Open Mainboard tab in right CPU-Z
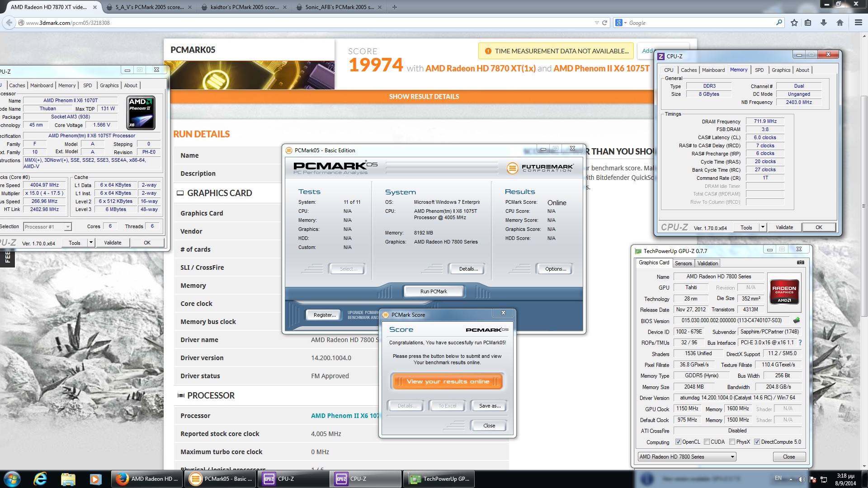The image size is (868, 488). (713, 70)
